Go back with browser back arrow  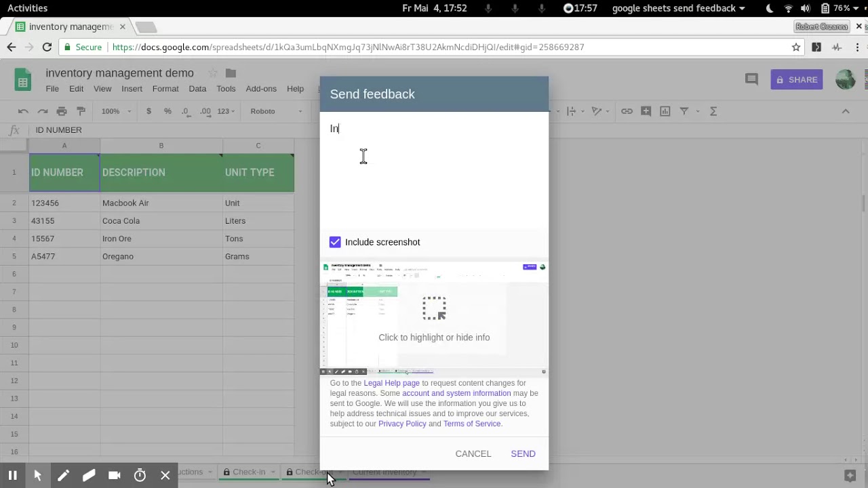tap(12, 47)
